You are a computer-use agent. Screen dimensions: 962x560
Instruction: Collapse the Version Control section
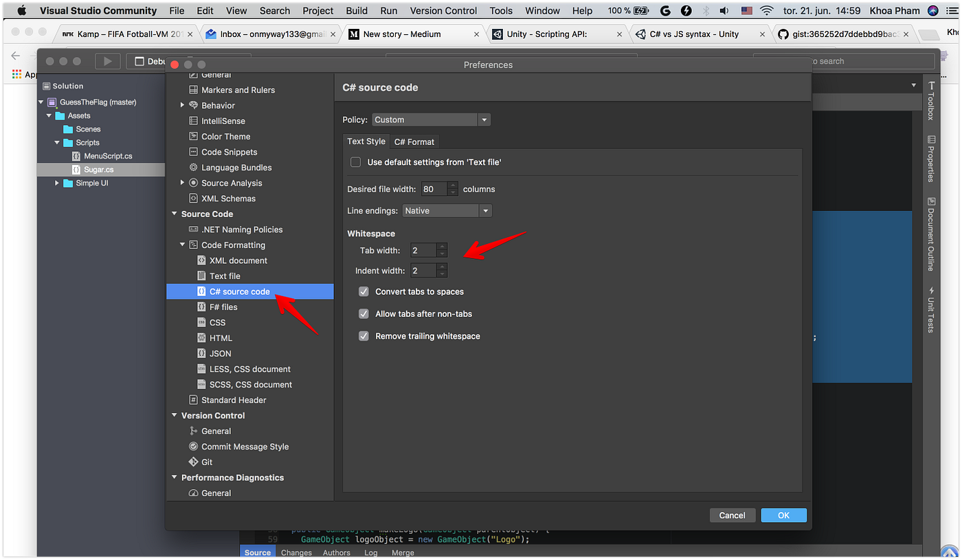pyautogui.click(x=174, y=415)
